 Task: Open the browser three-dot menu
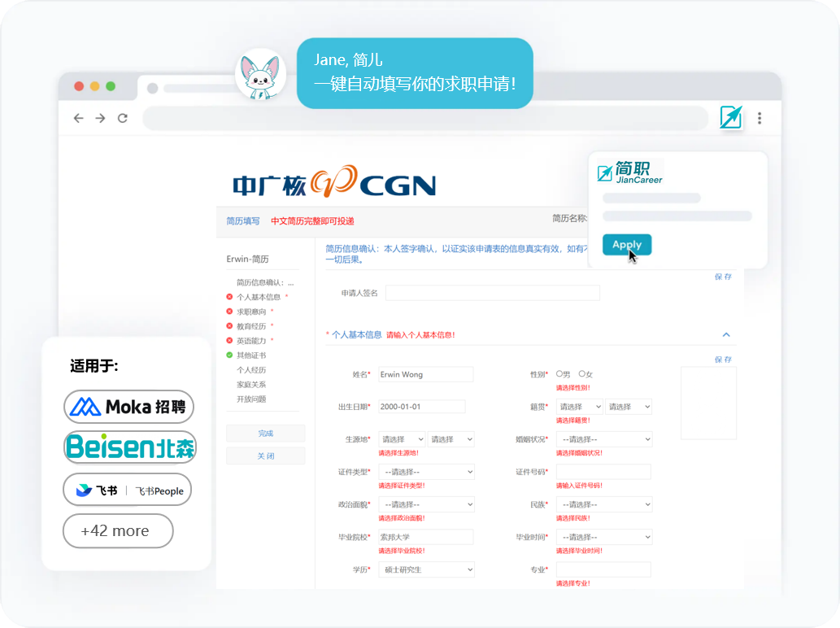759,118
